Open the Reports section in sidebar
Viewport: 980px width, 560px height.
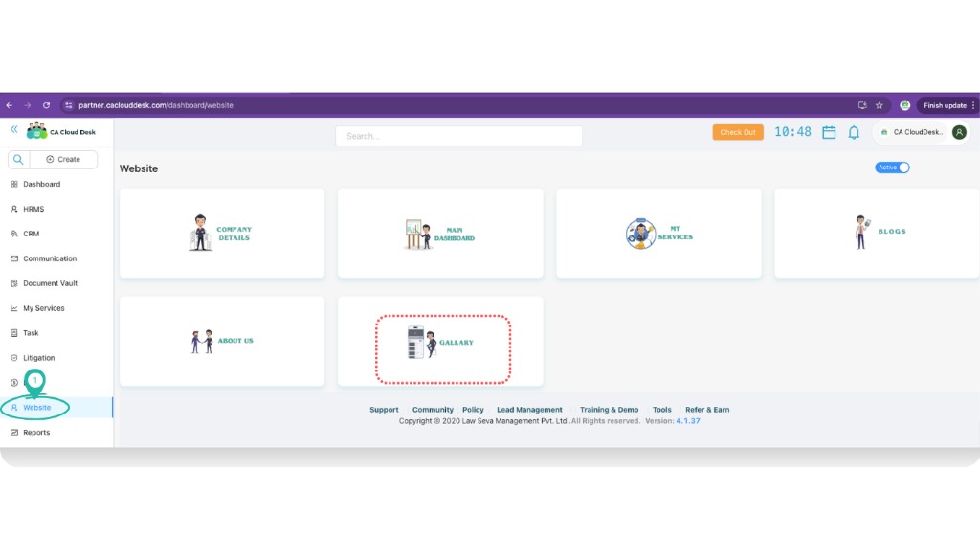tap(36, 432)
